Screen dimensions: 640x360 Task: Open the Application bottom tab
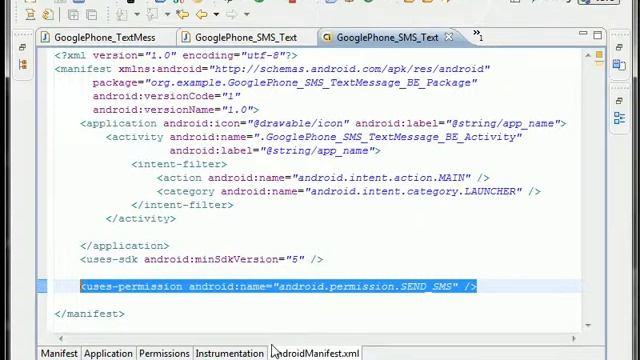click(x=108, y=353)
